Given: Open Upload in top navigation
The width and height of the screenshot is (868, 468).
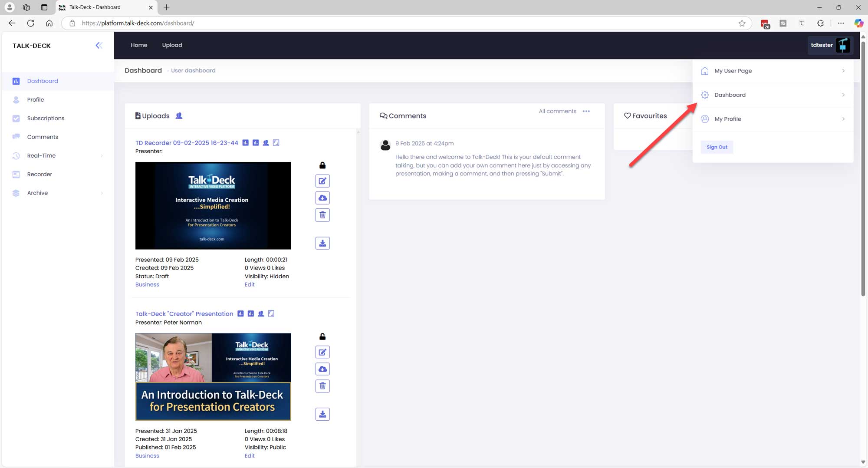Looking at the screenshot, I should [172, 45].
